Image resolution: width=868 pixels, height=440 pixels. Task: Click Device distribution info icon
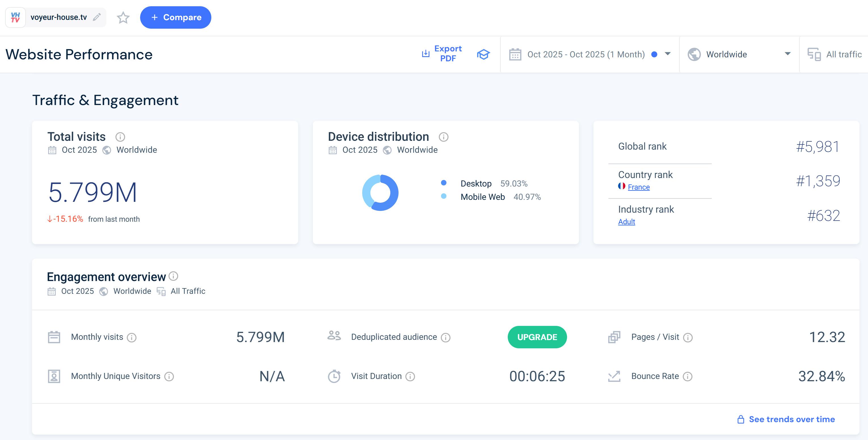click(x=443, y=137)
